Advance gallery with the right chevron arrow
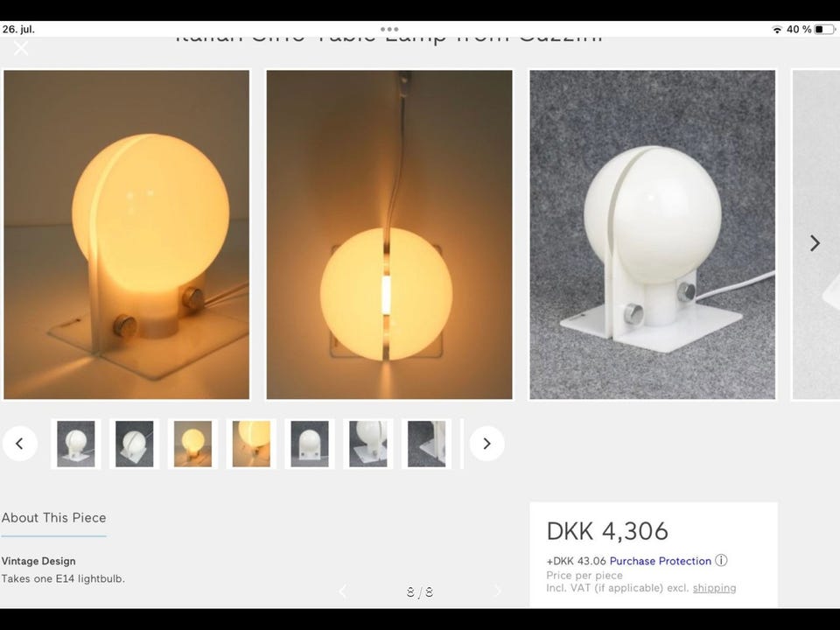Screen dimensions: 840x630 (x=815, y=243)
